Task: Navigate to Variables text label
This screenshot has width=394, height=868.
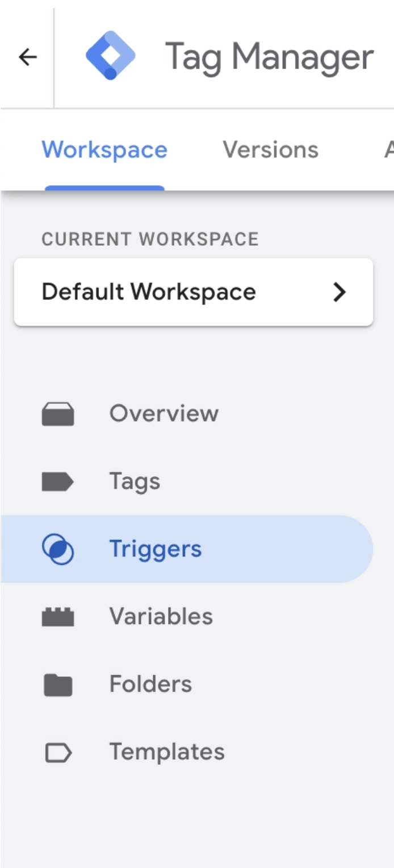Action: tap(161, 616)
